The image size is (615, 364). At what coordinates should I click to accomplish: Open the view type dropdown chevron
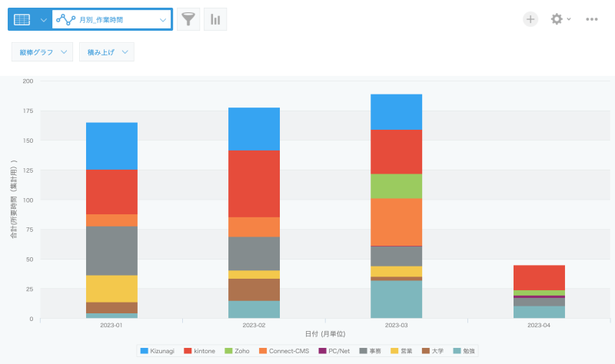tap(44, 20)
